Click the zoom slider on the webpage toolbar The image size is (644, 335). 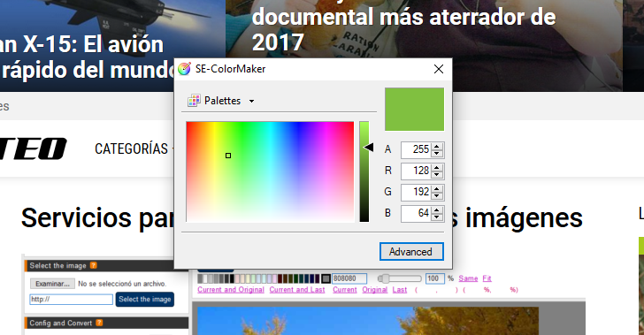point(400,278)
